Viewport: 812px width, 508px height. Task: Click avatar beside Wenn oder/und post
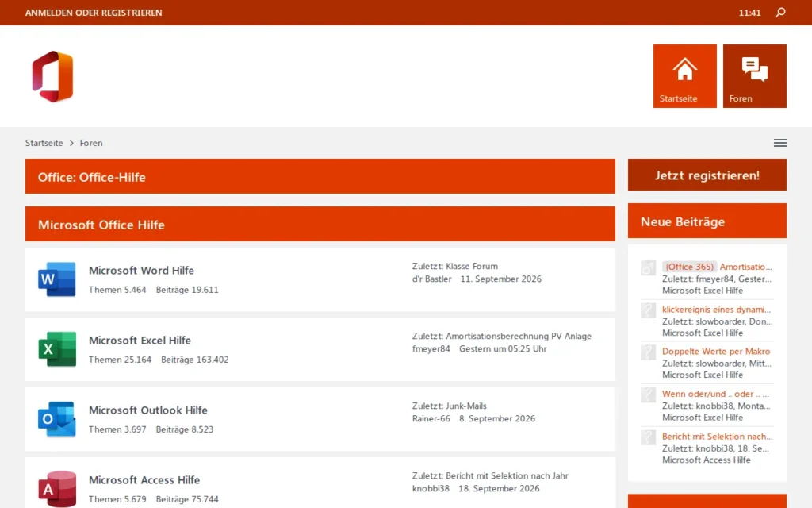pyautogui.click(x=649, y=395)
